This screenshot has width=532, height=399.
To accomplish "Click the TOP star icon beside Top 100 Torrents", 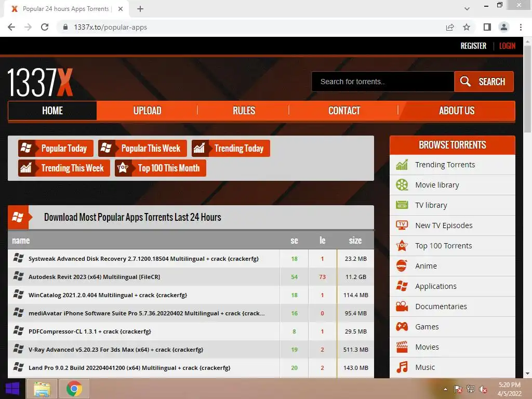I will coord(402,245).
